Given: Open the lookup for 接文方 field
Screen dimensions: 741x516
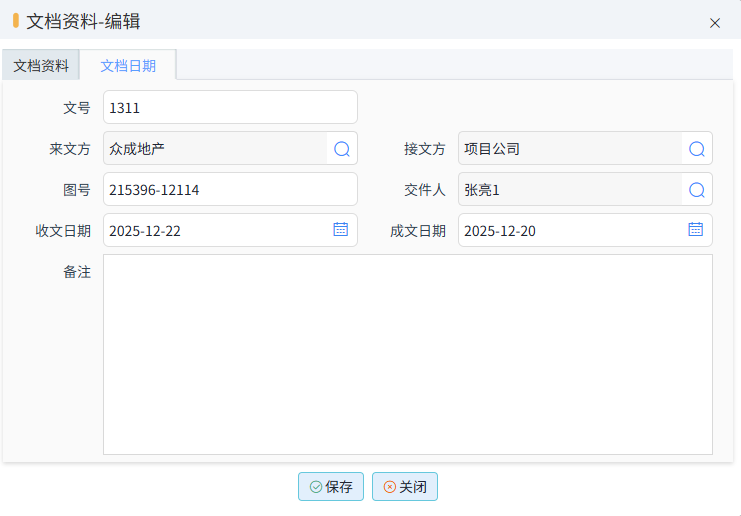Looking at the screenshot, I should click(x=696, y=149).
